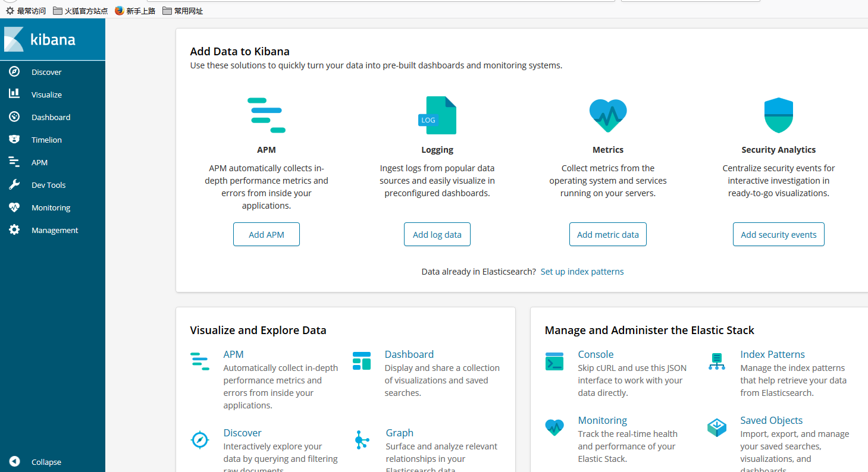Click the Collapse arrow icon
The image size is (868, 472).
tap(14, 462)
